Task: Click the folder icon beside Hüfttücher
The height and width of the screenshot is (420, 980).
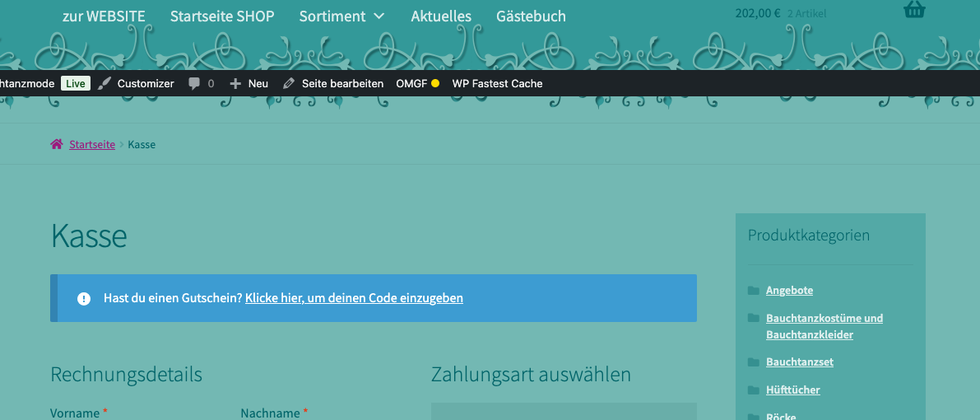Action: coord(754,390)
